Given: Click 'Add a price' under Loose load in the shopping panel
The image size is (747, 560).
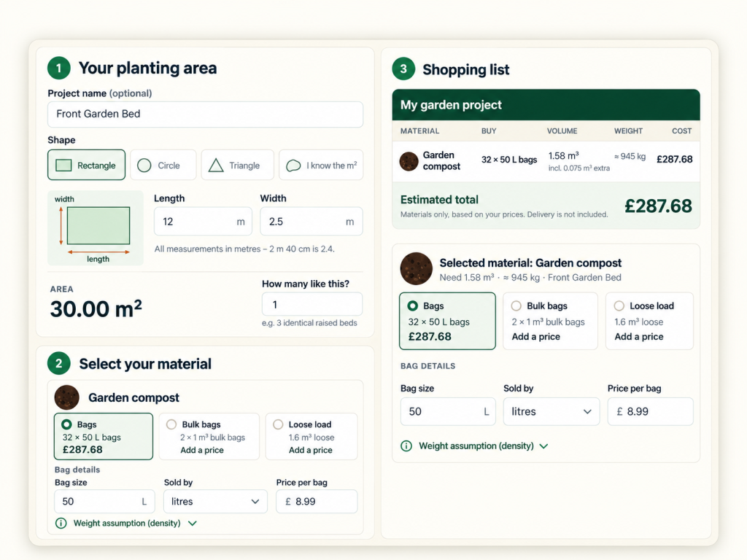Looking at the screenshot, I should [639, 337].
